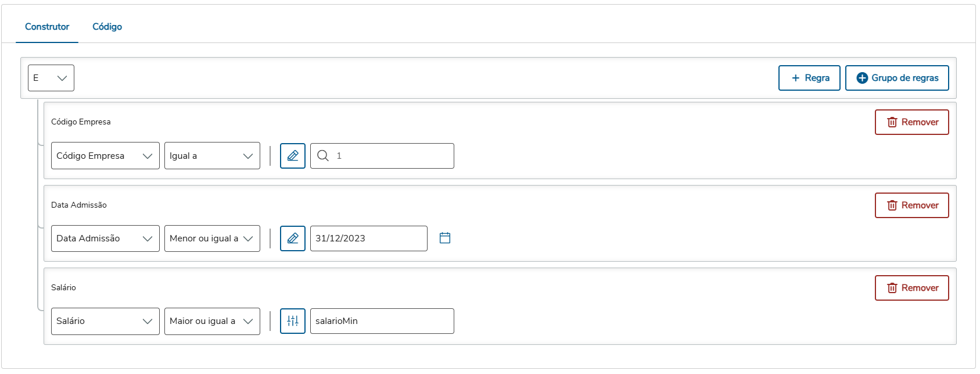Click the 31/12/2023 date input field
Screen dimensions: 980x374
pos(368,238)
